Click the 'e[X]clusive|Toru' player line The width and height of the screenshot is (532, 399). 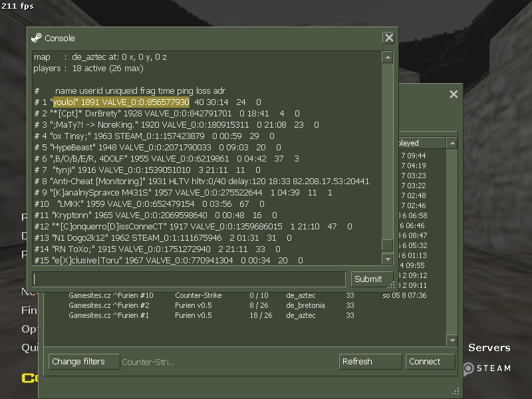coord(169,260)
